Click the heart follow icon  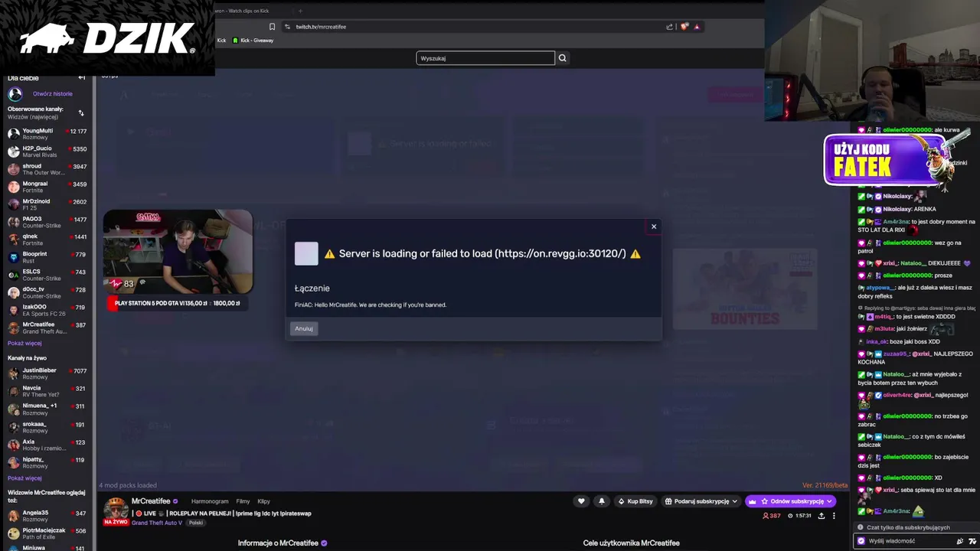click(581, 501)
